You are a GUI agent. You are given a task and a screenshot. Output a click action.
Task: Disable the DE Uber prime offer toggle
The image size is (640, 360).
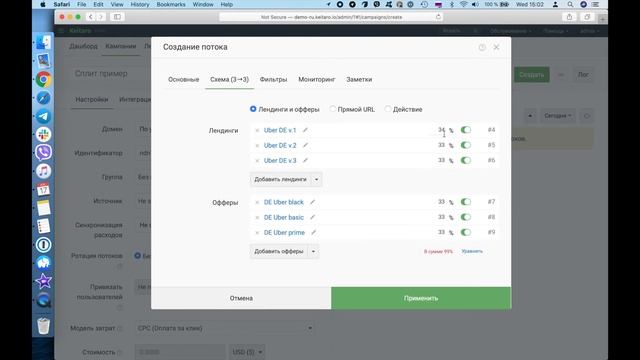466,232
